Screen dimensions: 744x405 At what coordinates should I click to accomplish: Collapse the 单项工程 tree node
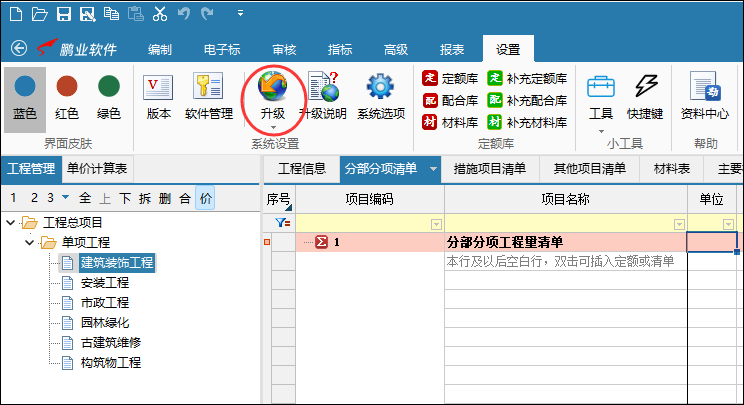click(31, 242)
